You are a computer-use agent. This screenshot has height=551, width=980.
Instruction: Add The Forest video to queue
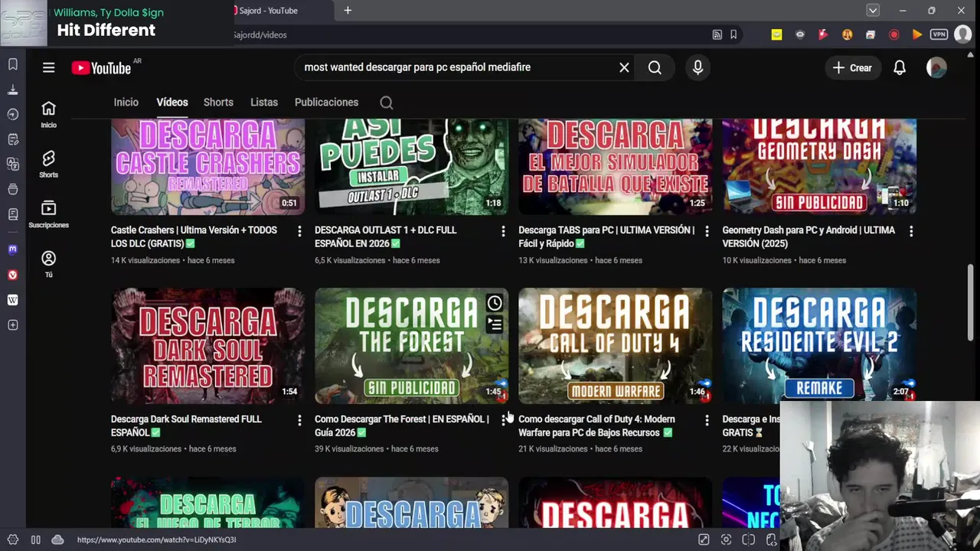495,325
